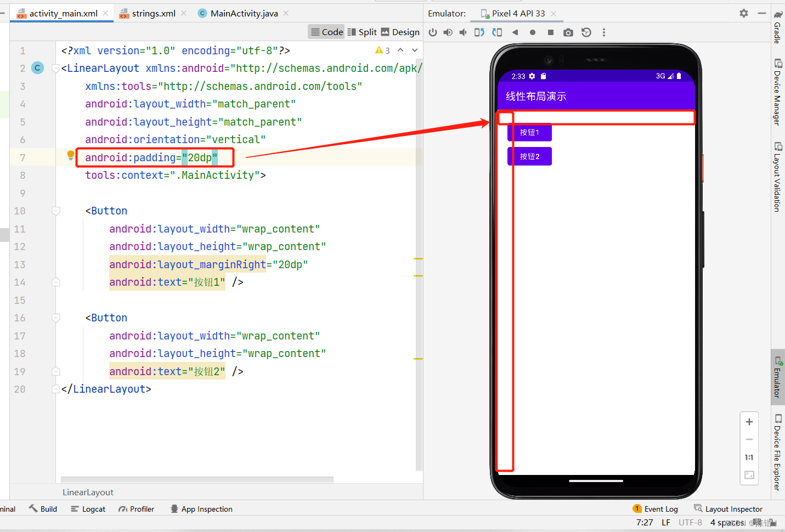The image size is (785, 532).
Task: Set emulator zoom to 1:1
Action: point(749,457)
